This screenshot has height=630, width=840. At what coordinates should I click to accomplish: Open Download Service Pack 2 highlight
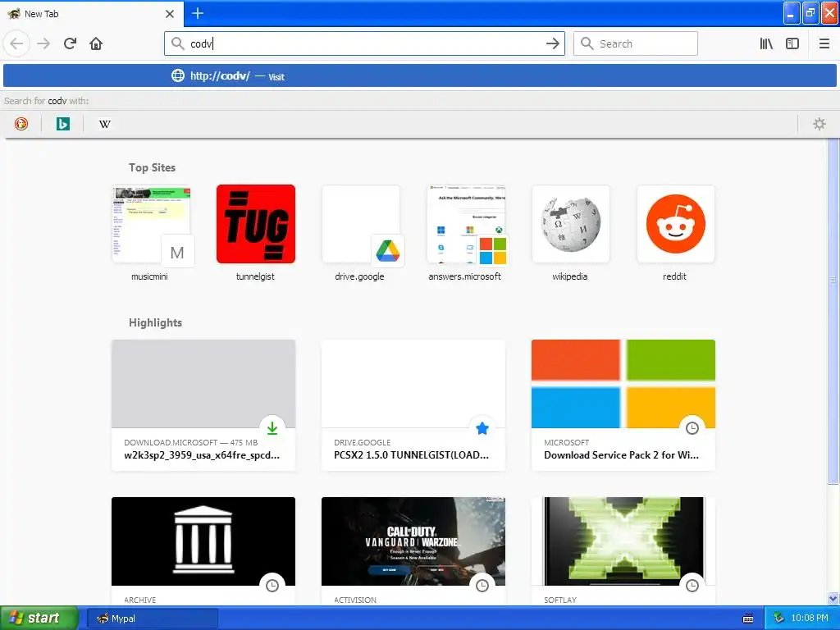click(623, 405)
